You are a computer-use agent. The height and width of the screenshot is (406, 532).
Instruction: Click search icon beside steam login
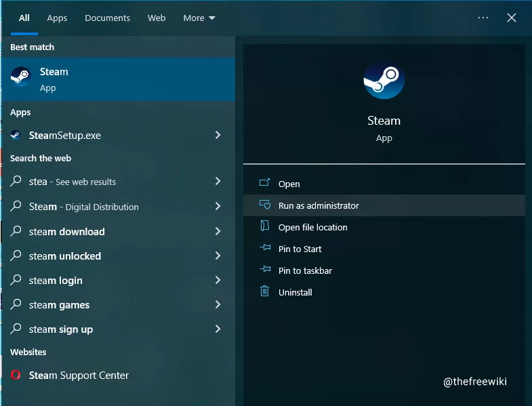tap(16, 280)
